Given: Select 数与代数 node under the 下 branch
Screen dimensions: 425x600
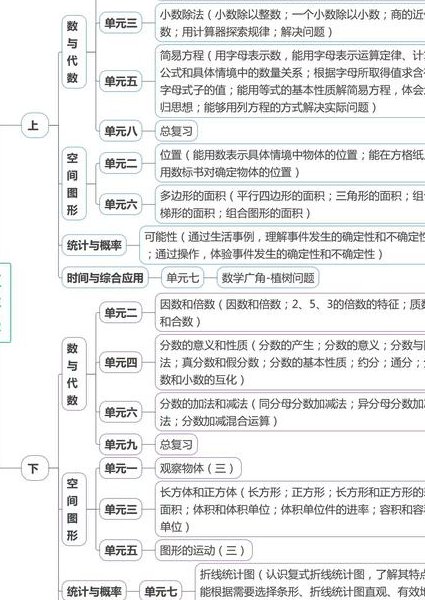Looking at the screenshot, I should [x=73, y=374].
